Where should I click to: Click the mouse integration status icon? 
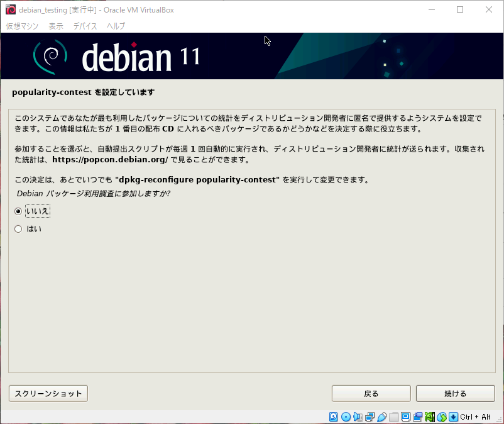point(442,417)
